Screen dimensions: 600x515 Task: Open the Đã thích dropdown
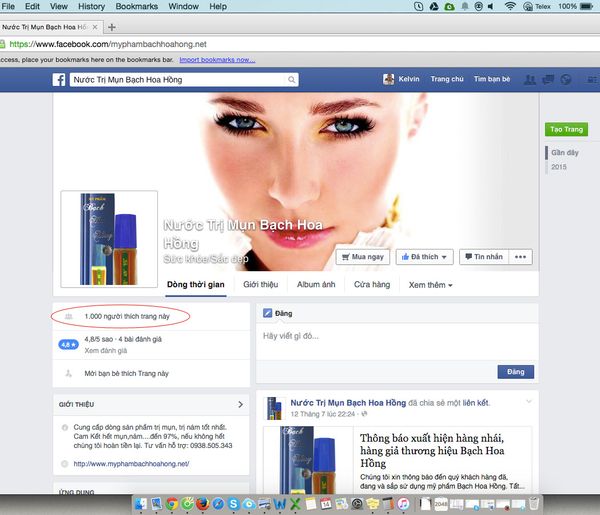[424, 257]
